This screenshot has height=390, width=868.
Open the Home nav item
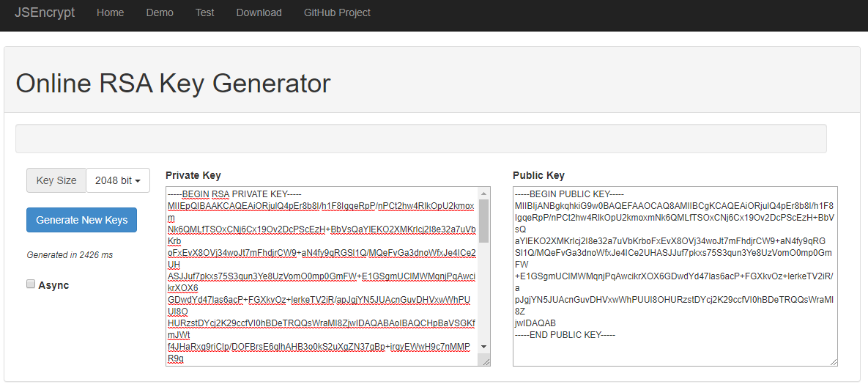point(110,12)
